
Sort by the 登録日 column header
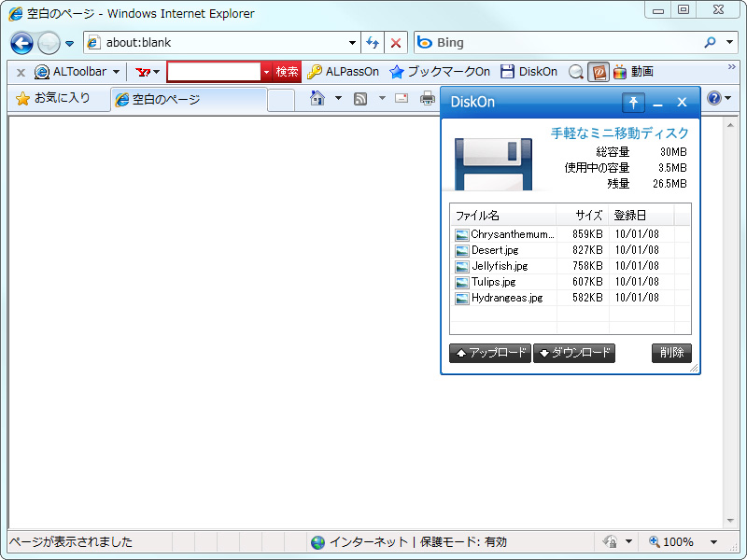point(641,216)
